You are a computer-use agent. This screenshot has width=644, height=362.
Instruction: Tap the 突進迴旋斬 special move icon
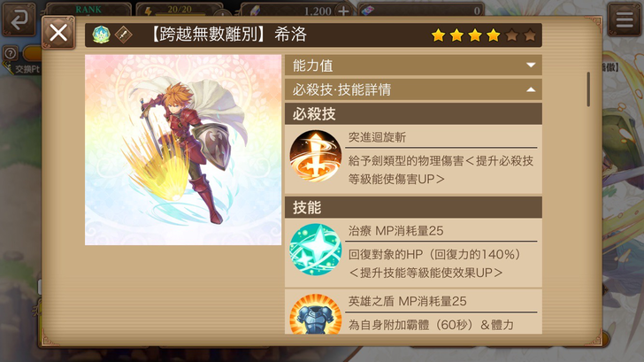[316, 156]
